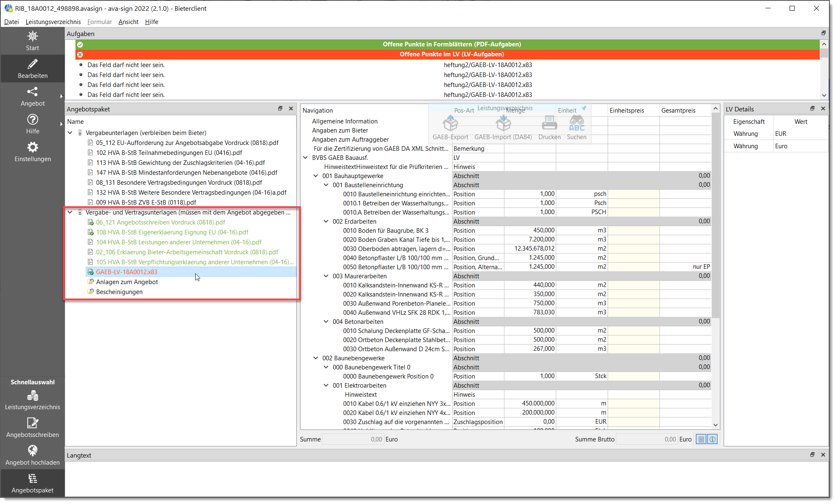Click Einheitspreis field for 0010 Baustelleneinrichtung einrichten
The height and width of the screenshot is (504, 836).
point(633,194)
